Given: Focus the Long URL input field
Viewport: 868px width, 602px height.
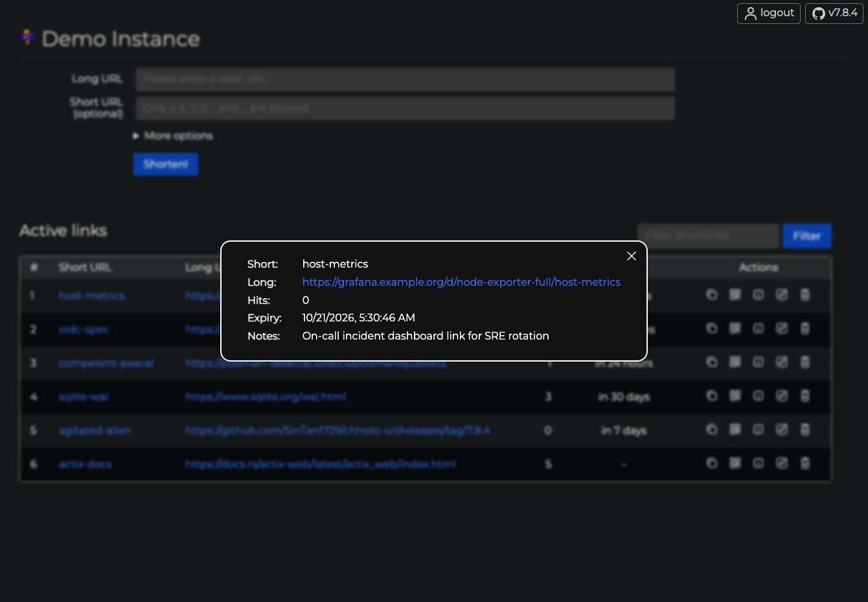Looking at the screenshot, I should pyautogui.click(x=405, y=79).
